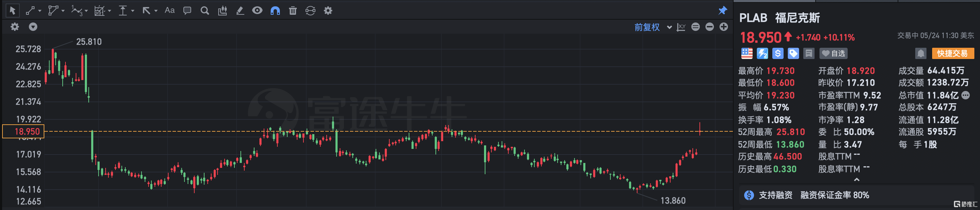Select the highlighter pen tool
Image resolution: width=980 pixels, height=210 pixels.
(240, 11)
